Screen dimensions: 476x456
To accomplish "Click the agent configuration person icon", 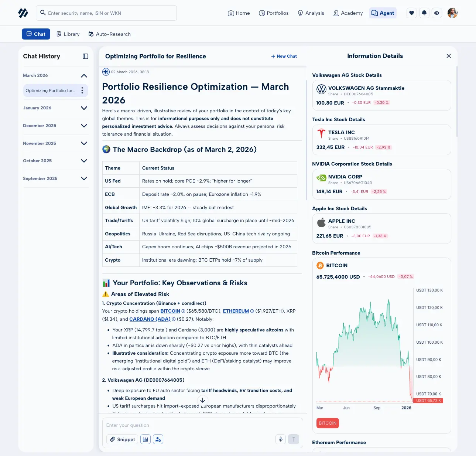I will [x=158, y=439].
